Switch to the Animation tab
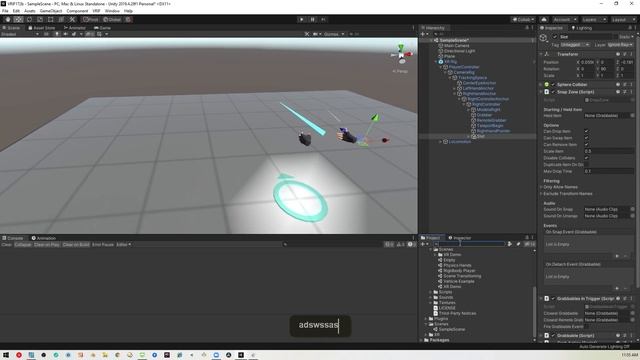 coord(44,238)
